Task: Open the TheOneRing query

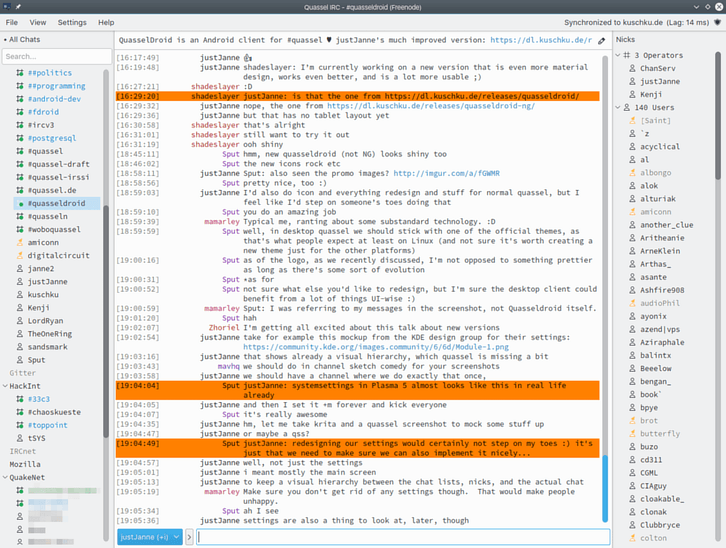Action: 50,334
